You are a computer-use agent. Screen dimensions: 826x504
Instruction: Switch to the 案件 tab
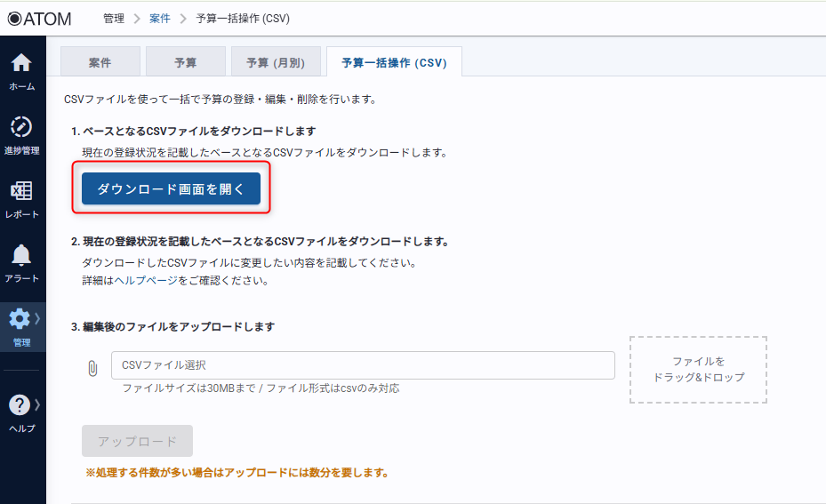pos(100,62)
